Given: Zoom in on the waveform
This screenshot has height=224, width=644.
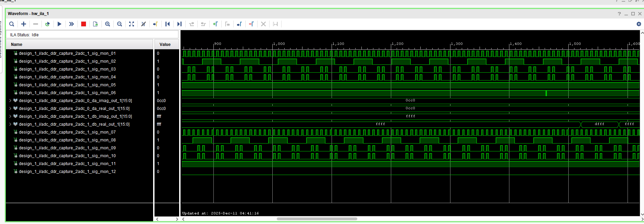Looking at the screenshot, I should point(108,24).
